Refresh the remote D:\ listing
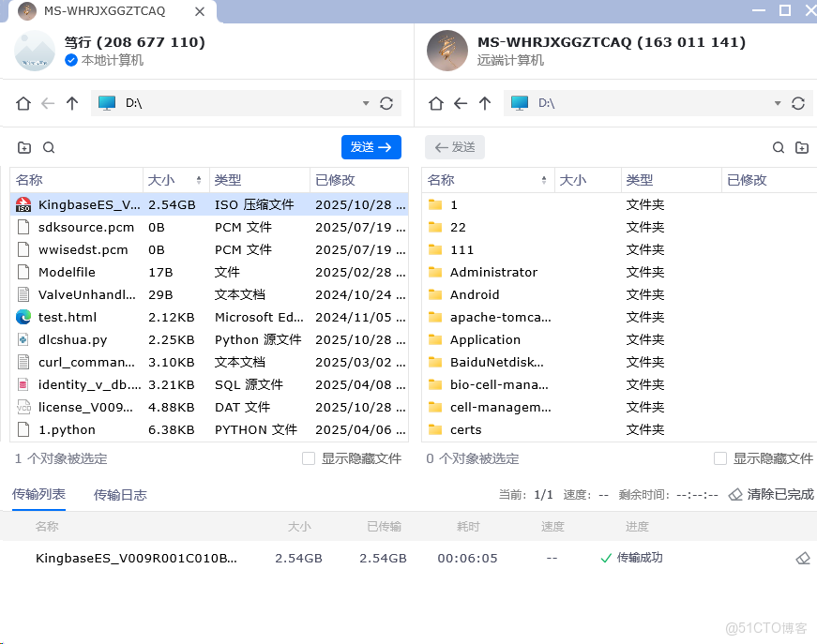This screenshot has height=644, width=817. 798,104
